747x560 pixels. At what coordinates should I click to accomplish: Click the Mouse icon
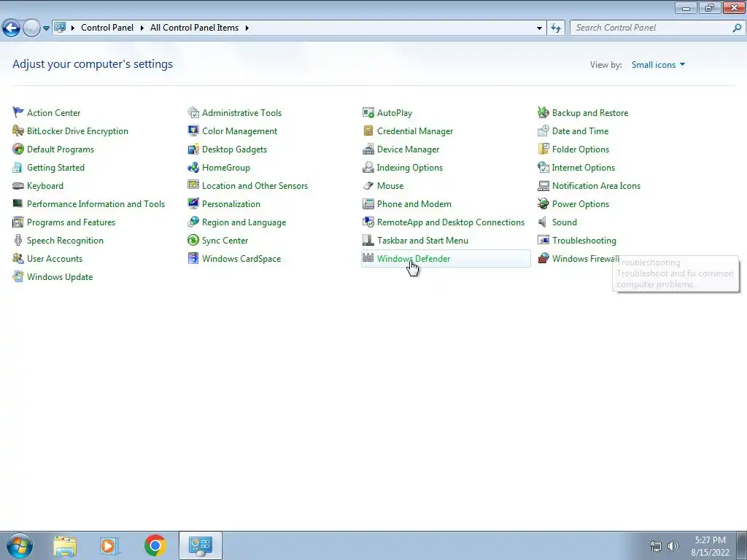368,186
